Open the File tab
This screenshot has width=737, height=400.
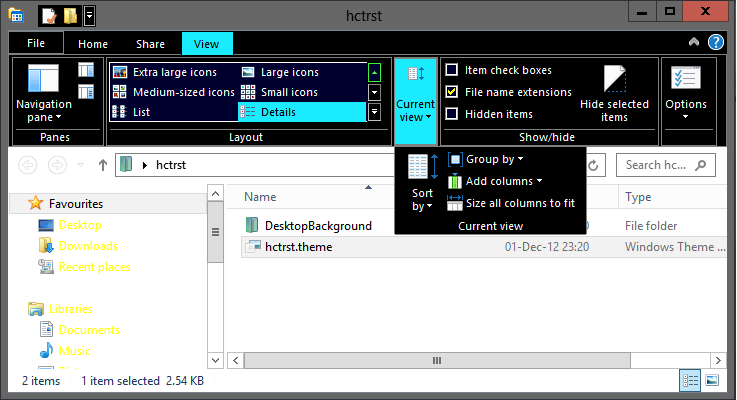tap(35, 43)
